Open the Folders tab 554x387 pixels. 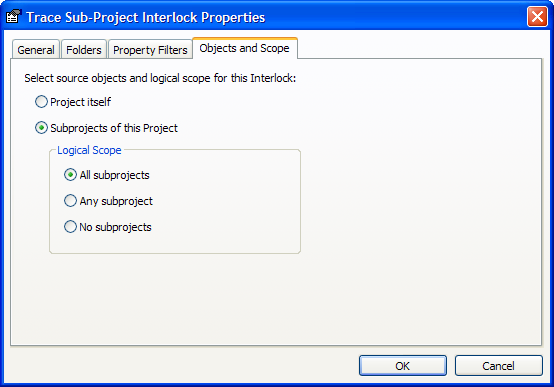[x=84, y=49]
